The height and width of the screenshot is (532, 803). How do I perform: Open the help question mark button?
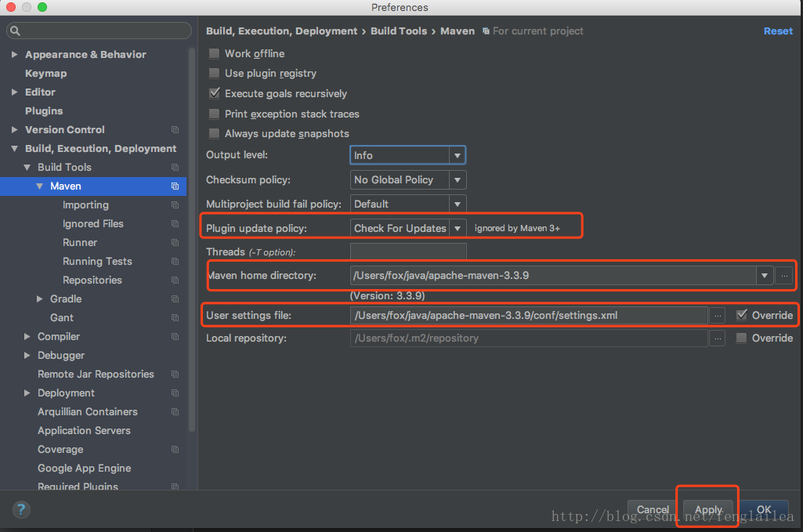pyautogui.click(x=21, y=509)
